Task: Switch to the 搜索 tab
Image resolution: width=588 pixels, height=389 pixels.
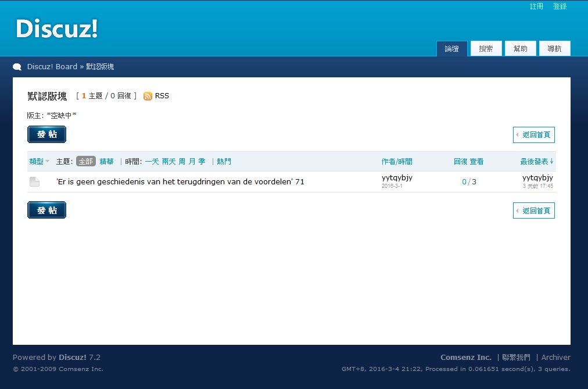Action: pos(486,49)
